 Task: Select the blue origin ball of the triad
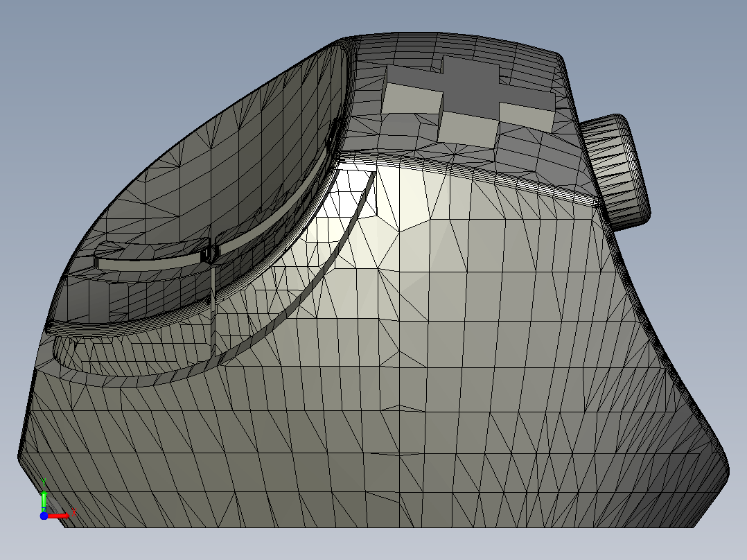tap(44, 516)
